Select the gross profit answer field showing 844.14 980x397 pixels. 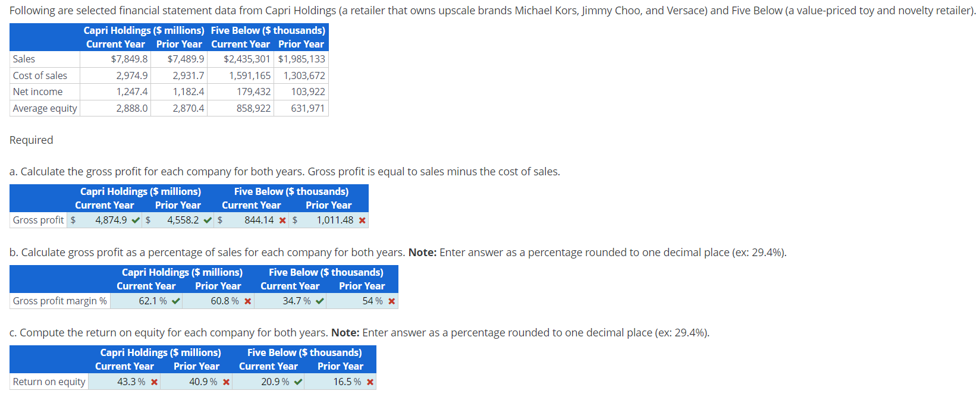click(257, 220)
